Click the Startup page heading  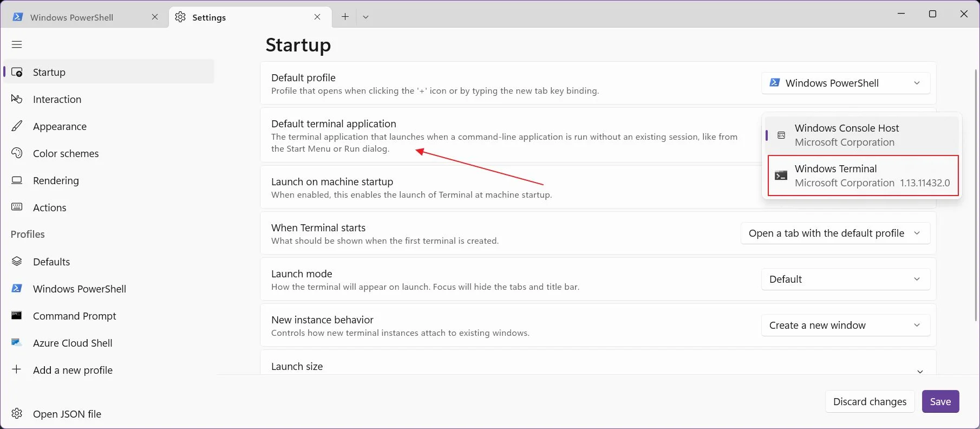click(298, 45)
